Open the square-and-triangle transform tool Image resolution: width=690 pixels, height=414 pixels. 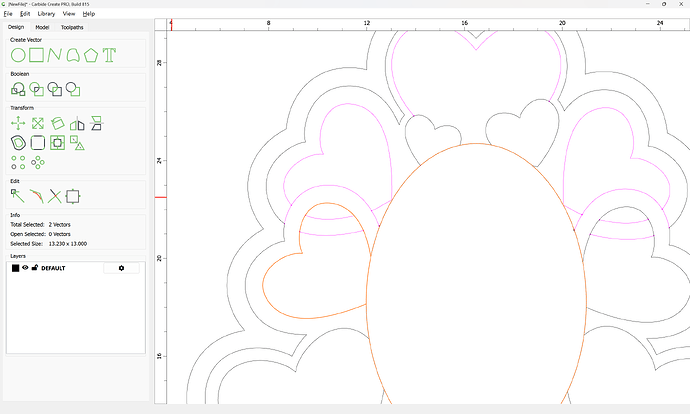coord(77,143)
